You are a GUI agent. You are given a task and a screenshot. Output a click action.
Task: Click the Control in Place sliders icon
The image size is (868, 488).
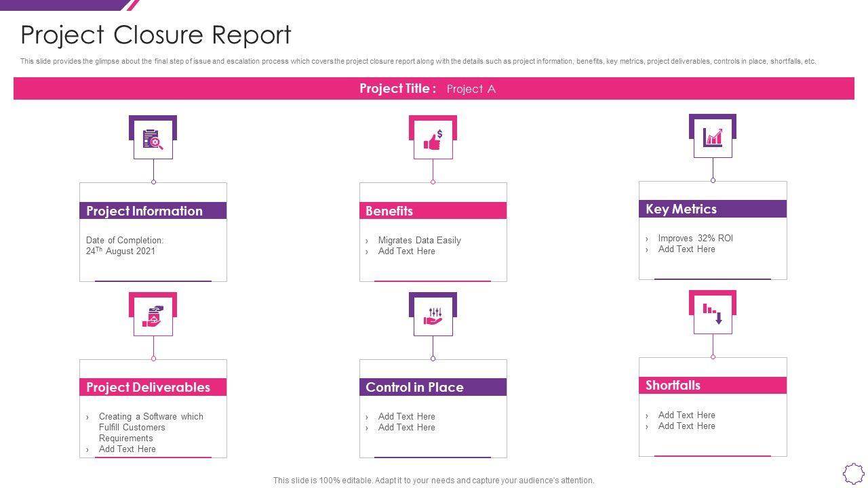point(433,317)
